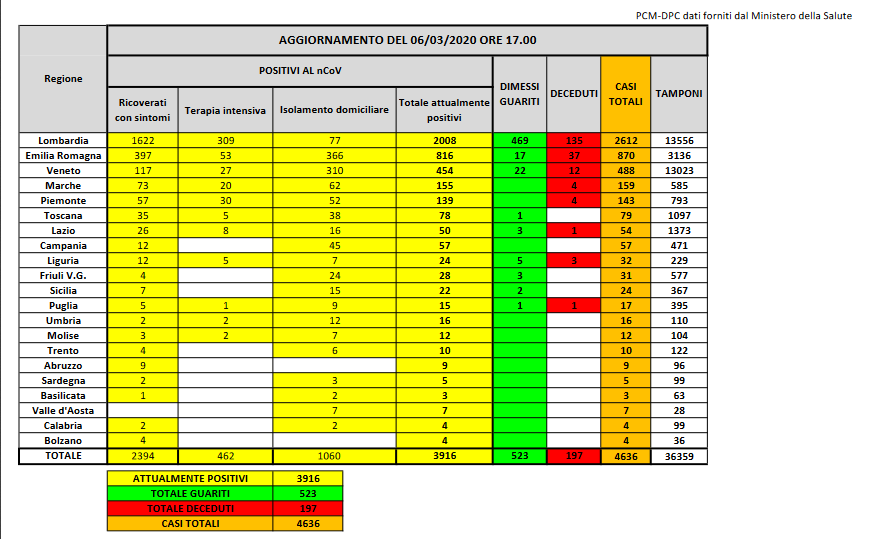Select the 'POSITIVI AL nCoV' group header
869x539 pixels.
tap(300, 71)
